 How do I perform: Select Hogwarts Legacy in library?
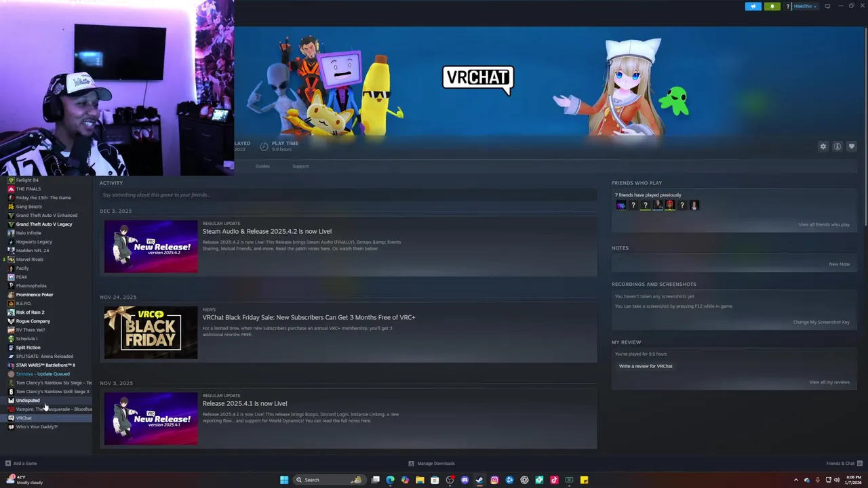(x=34, y=242)
